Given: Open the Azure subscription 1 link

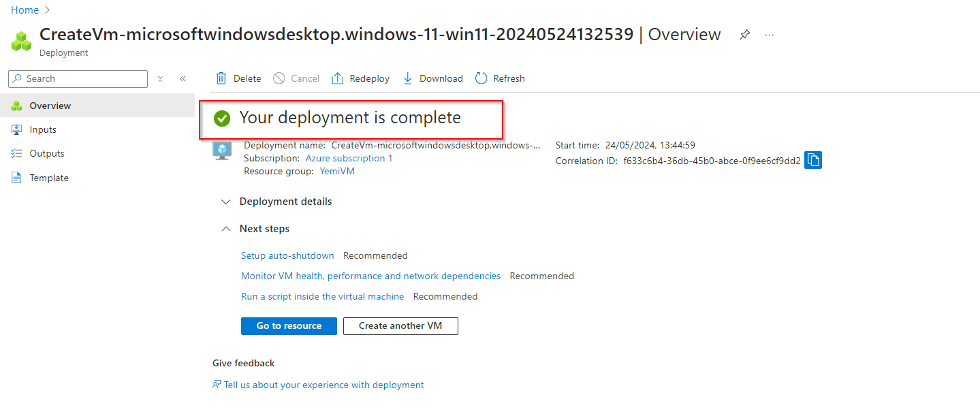Looking at the screenshot, I should point(349,158).
